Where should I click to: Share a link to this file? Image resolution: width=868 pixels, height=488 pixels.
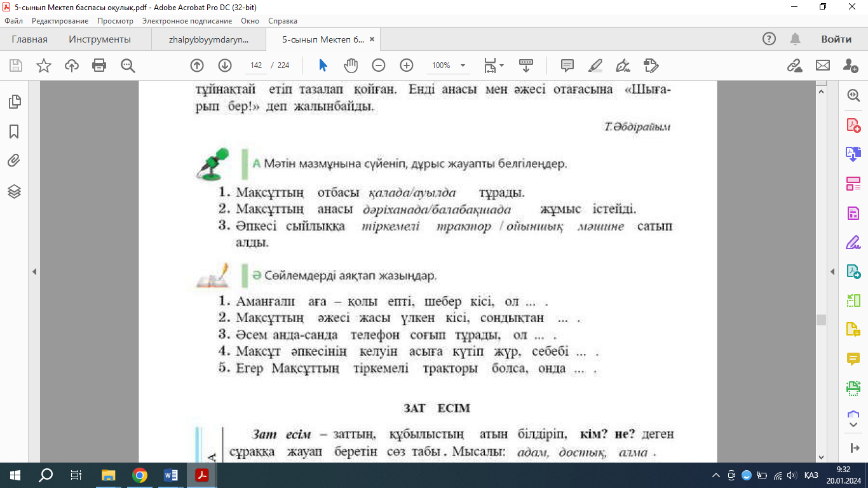pos(794,65)
